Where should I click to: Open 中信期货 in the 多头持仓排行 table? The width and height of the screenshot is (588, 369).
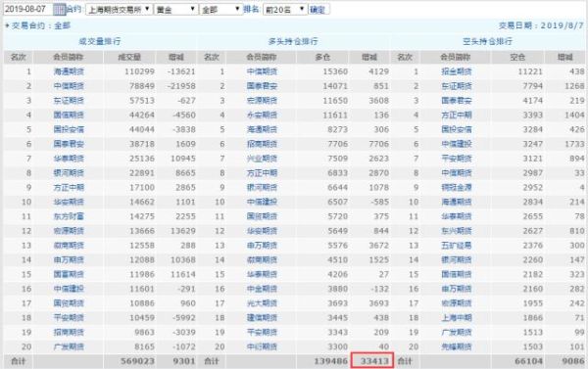262,71
